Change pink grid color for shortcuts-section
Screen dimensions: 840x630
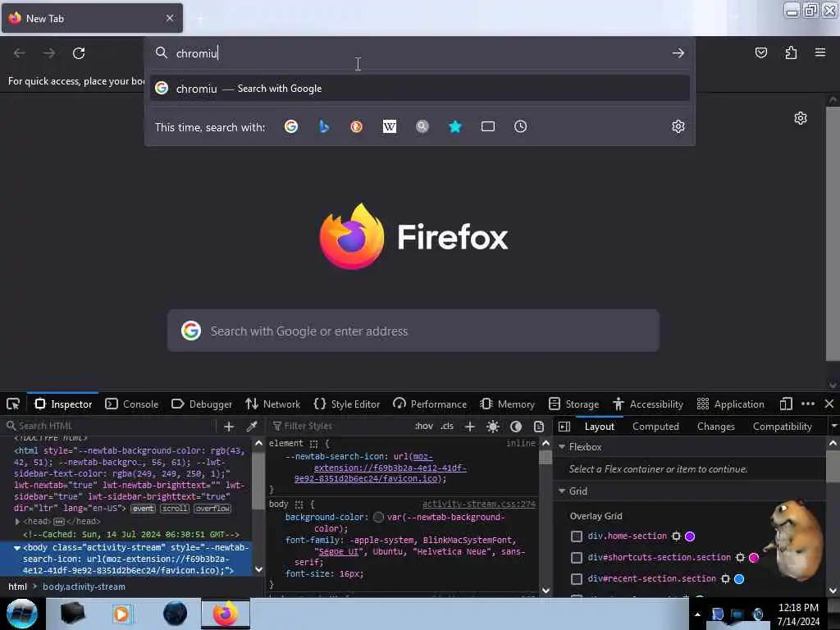754,558
